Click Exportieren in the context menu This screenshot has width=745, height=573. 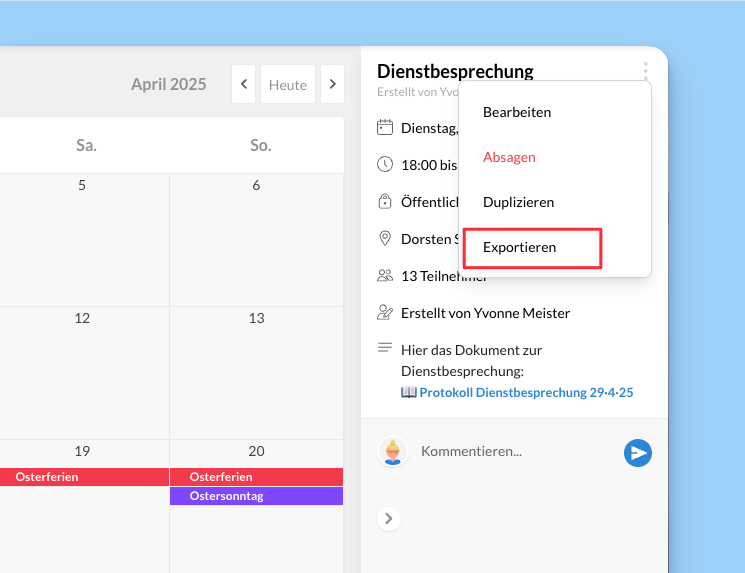tap(519, 247)
